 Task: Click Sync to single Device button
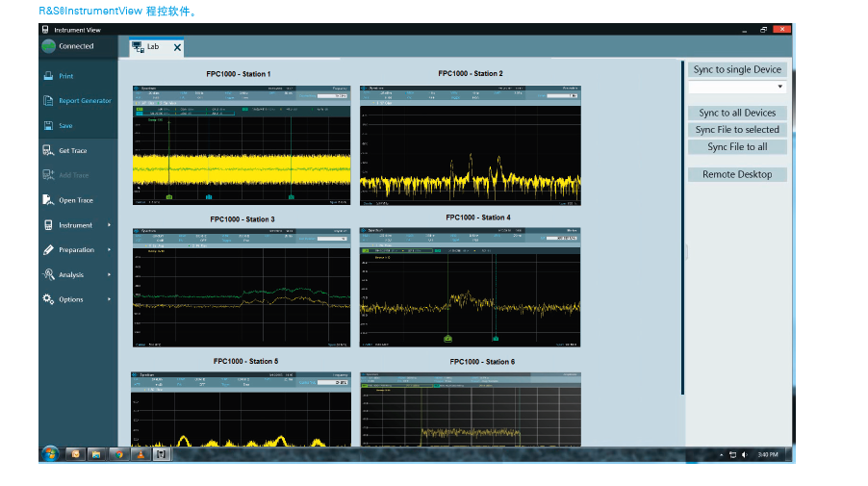pos(737,69)
